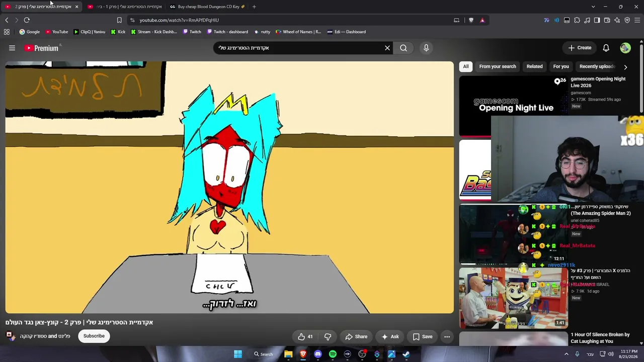Viewport: 644px width, 362px height.
Task: Open the music note media control
Action: point(587,20)
